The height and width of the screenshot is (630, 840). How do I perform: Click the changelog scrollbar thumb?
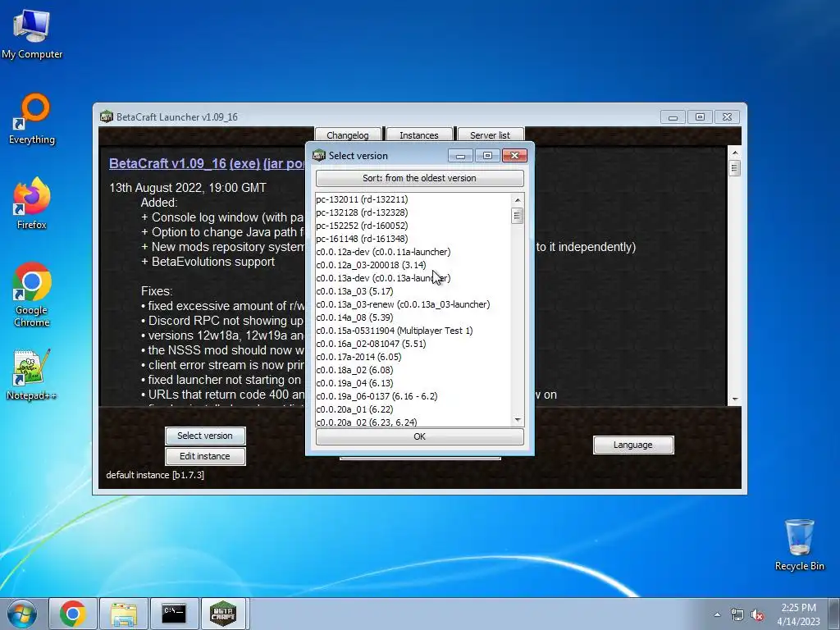pyautogui.click(x=735, y=168)
